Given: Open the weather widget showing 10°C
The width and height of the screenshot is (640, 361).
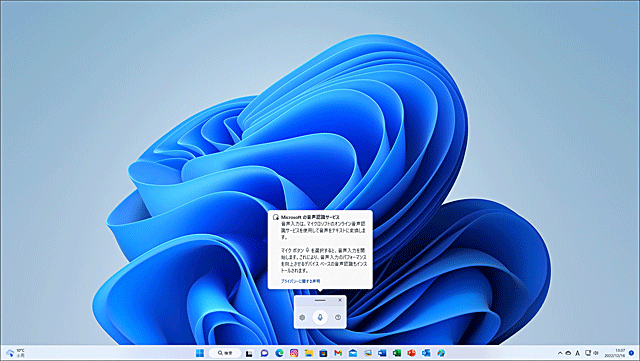Looking at the screenshot, I should (x=16, y=353).
